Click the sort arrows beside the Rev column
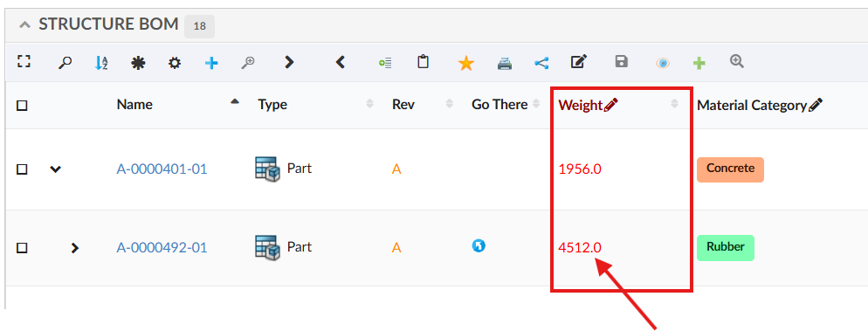868x331 pixels. point(450,104)
